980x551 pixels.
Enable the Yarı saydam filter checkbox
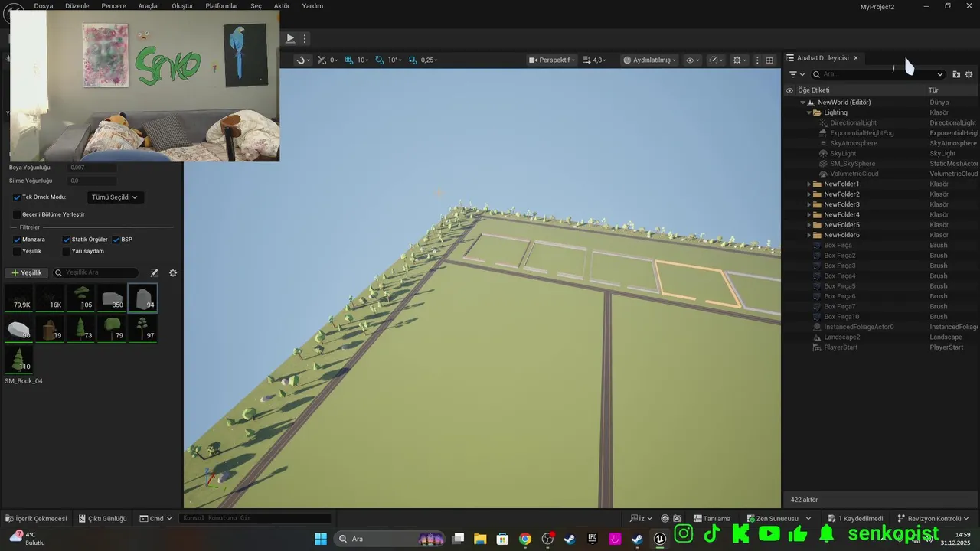point(67,251)
